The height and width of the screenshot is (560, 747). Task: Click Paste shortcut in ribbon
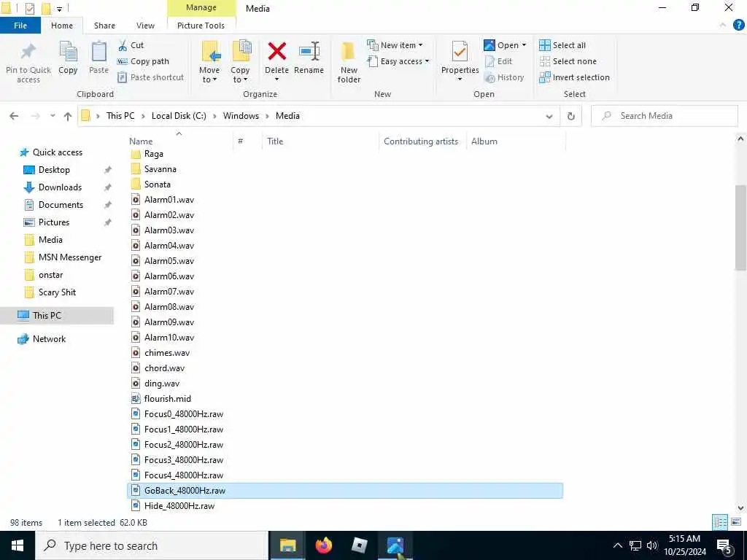click(150, 77)
